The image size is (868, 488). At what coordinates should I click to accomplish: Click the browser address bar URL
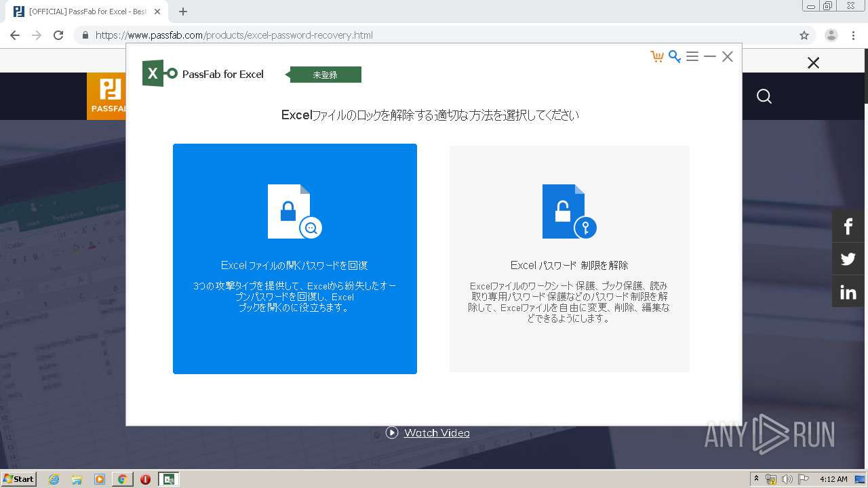click(234, 35)
